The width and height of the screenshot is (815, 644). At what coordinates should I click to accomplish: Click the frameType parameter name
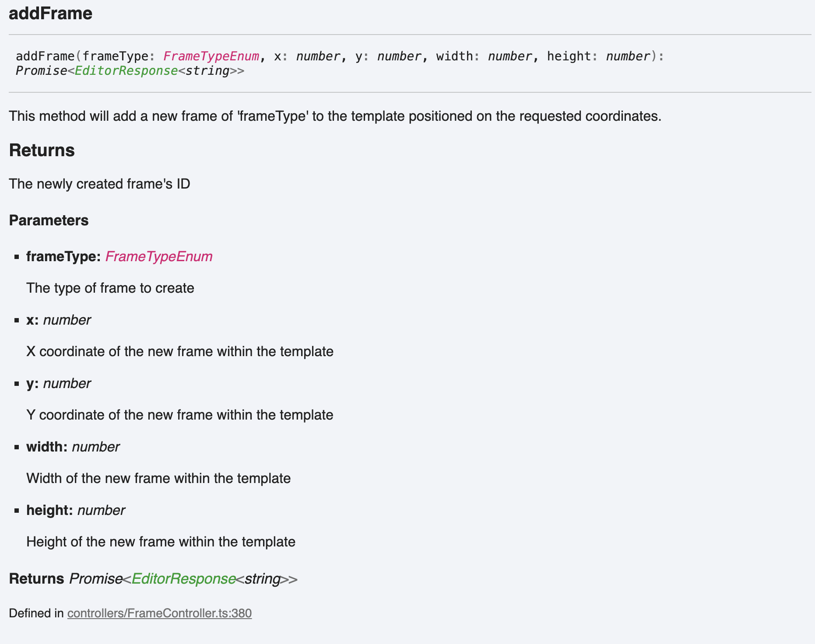64,256
